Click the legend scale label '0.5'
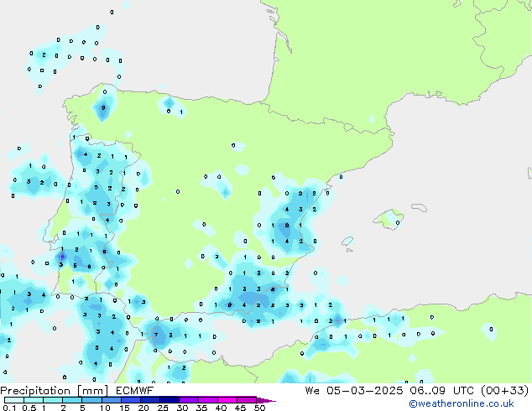Viewport: 532px width, 411px height. (x=29, y=408)
